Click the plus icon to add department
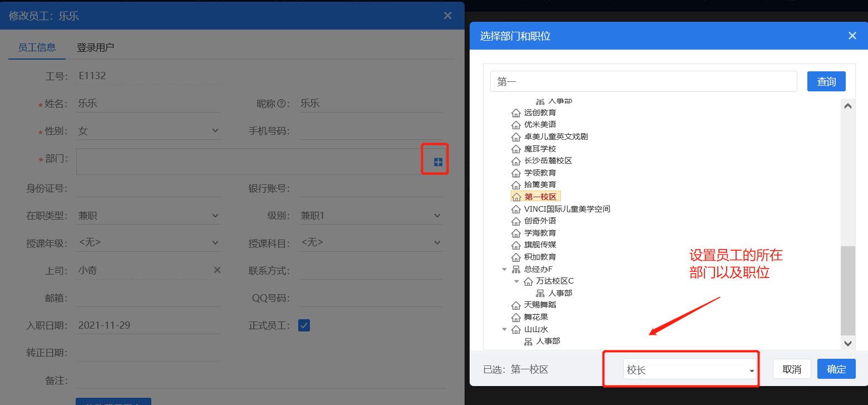This screenshot has width=868, height=405. coord(438,162)
